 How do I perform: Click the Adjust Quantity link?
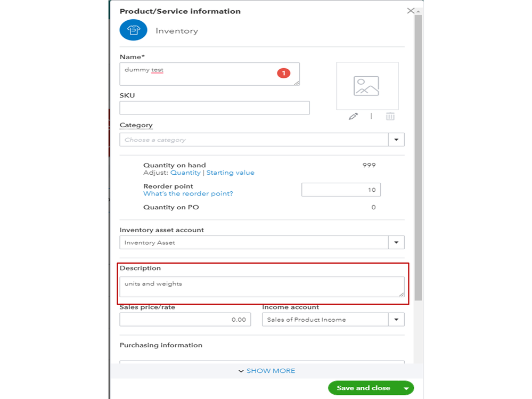pyautogui.click(x=185, y=173)
